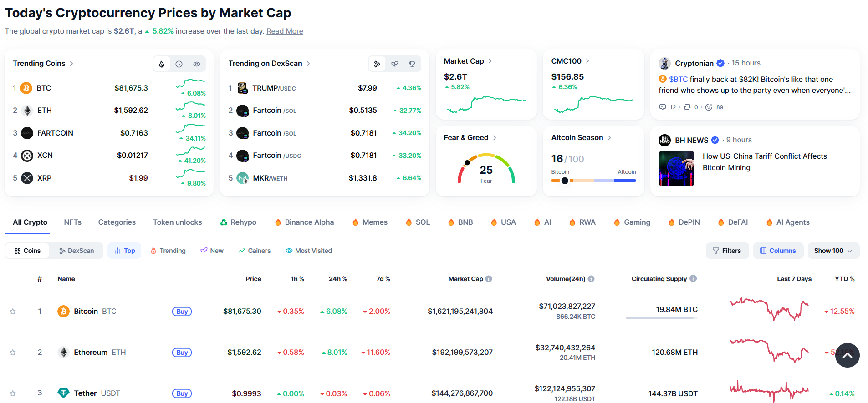Sort the table by the 24h % header
Image resolution: width=868 pixels, height=403 pixels.
click(338, 279)
